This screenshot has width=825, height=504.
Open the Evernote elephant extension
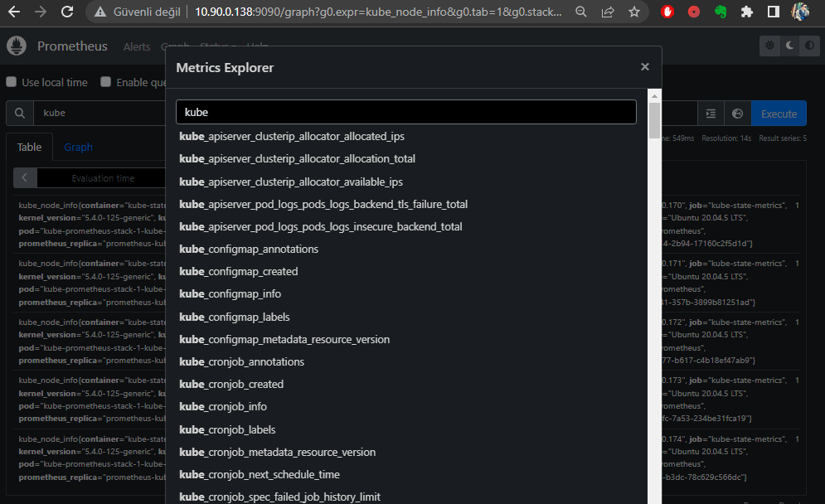click(x=721, y=12)
